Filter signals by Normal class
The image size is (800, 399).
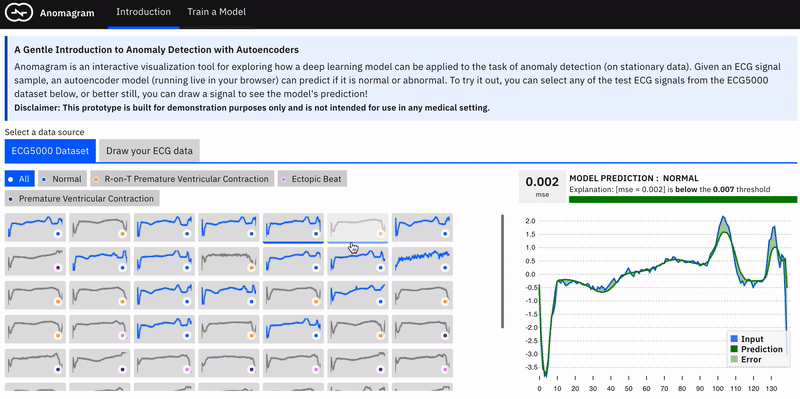pos(62,179)
